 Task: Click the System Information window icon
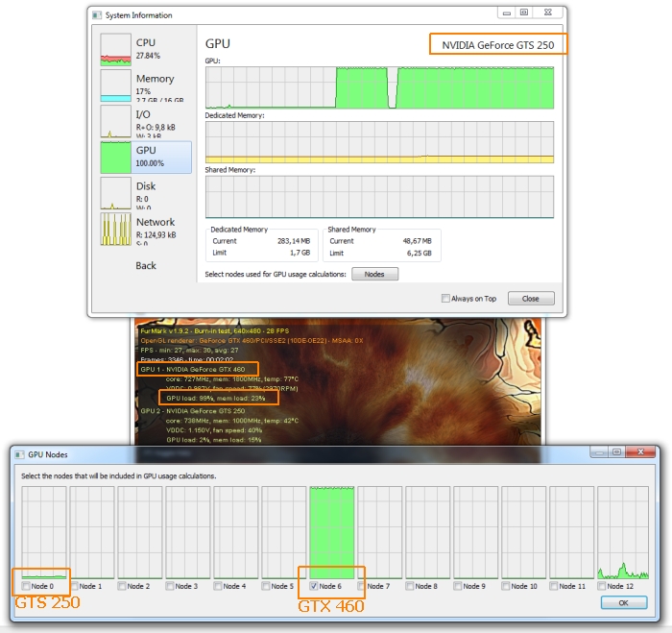coord(97,15)
